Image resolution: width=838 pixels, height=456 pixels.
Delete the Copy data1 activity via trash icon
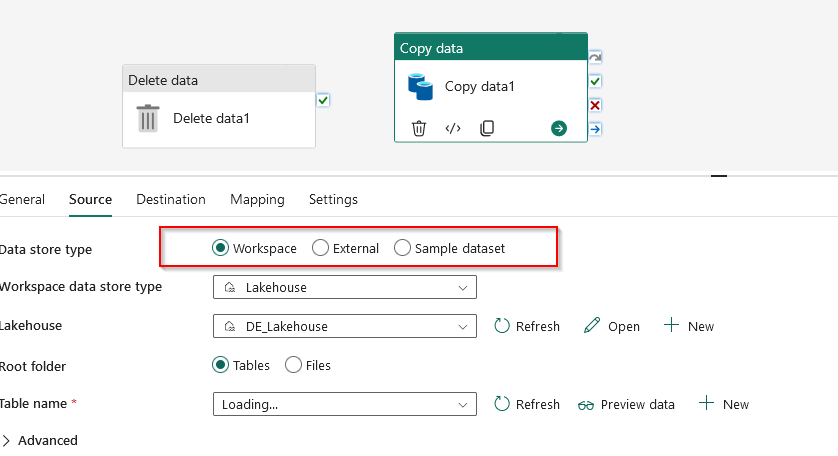(419, 128)
